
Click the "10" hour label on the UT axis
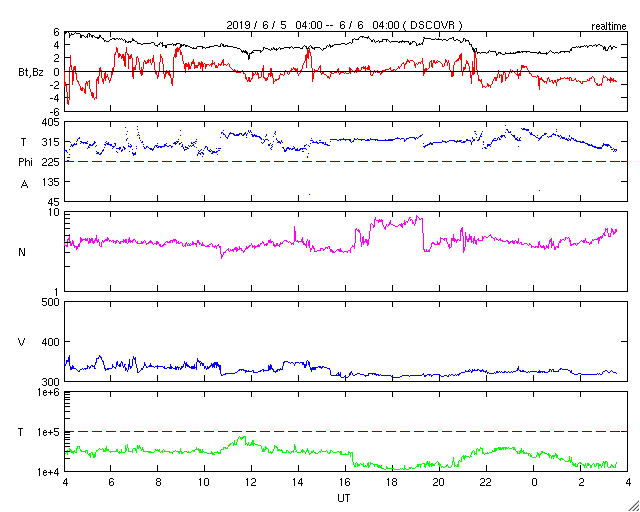(x=204, y=482)
